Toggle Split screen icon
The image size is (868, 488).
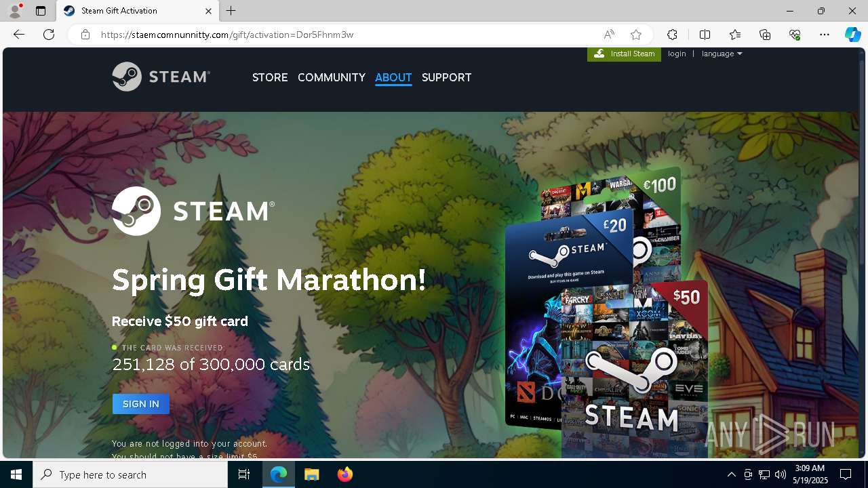[705, 35]
